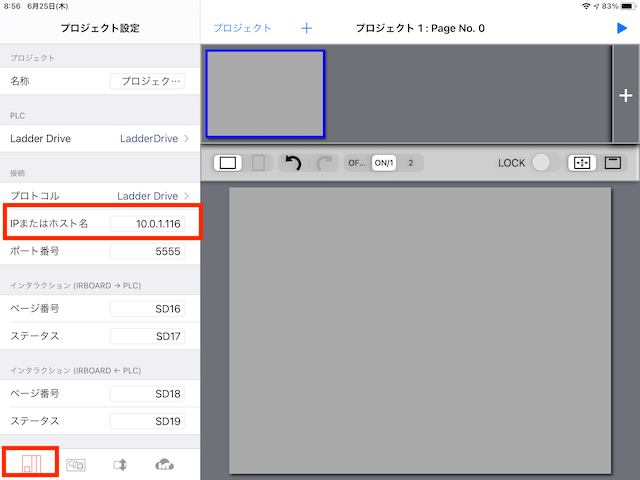
Task: Edit the ポート番号 5555 field
Action: (x=147, y=251)
